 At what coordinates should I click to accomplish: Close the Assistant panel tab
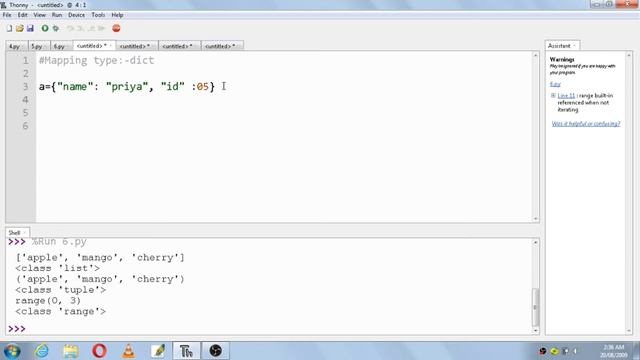[x=574, y=46]
